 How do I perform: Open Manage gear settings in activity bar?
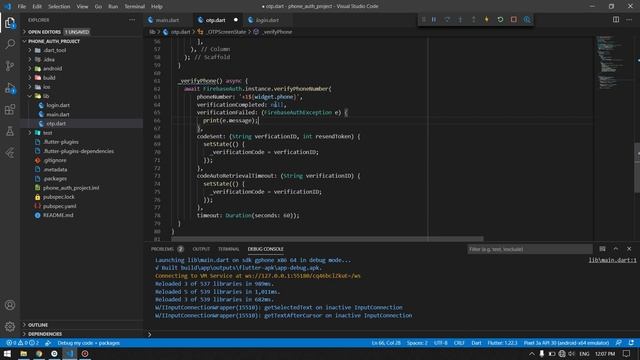click(10, 326)
